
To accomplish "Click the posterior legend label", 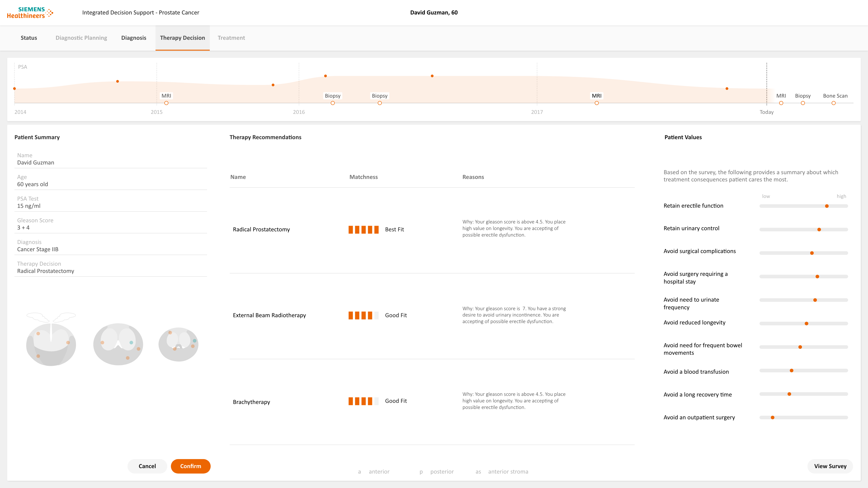I will 442,472.
